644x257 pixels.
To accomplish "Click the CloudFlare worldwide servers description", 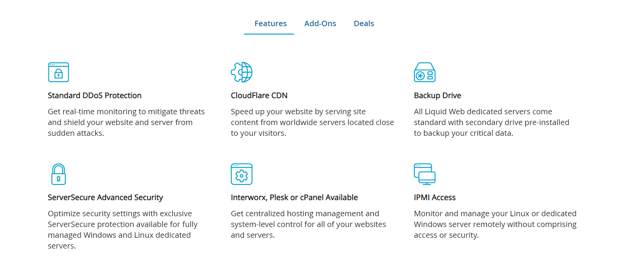I will coord(312,122).
